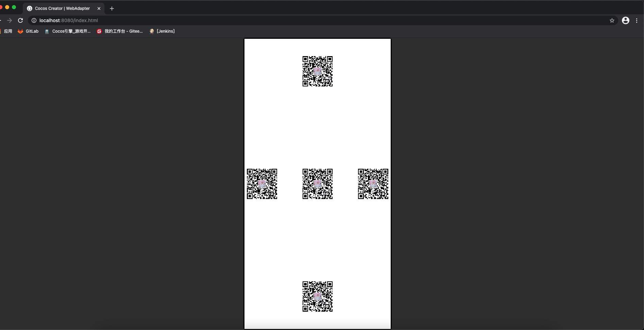Select the Cocos Creator | WebAdapter tab
644x330 pixels.
pyautogui.click(x=64, y=9)
